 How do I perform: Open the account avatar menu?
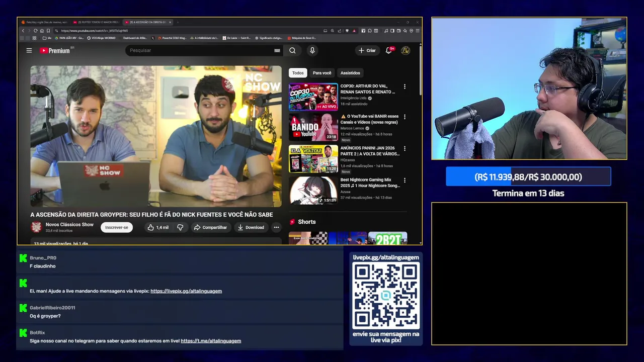[406, 50]
